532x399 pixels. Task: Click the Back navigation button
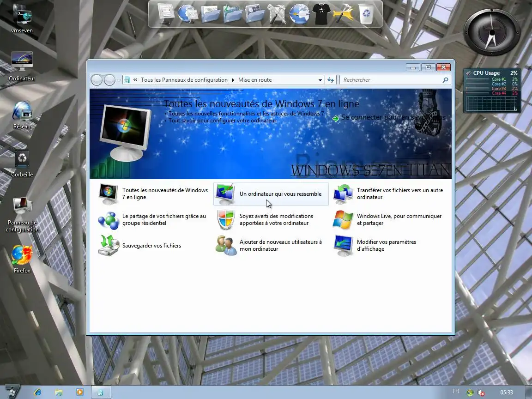(x=97, y=80)
